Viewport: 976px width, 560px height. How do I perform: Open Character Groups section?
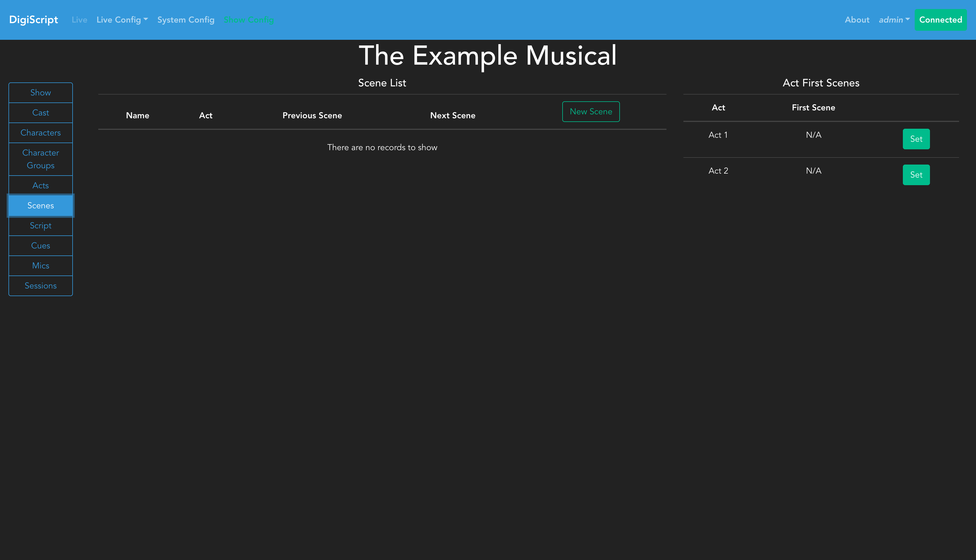coord(40,159)
